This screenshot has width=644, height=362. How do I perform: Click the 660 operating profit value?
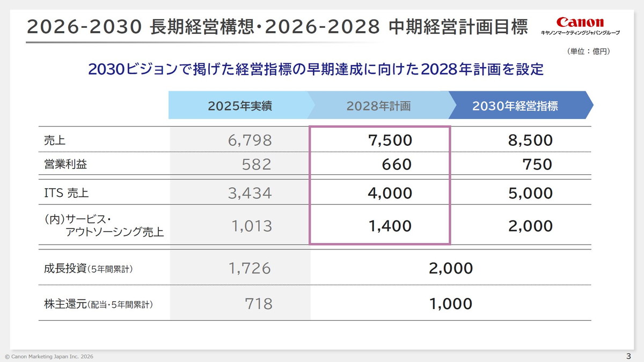click(x=397, y=164)
